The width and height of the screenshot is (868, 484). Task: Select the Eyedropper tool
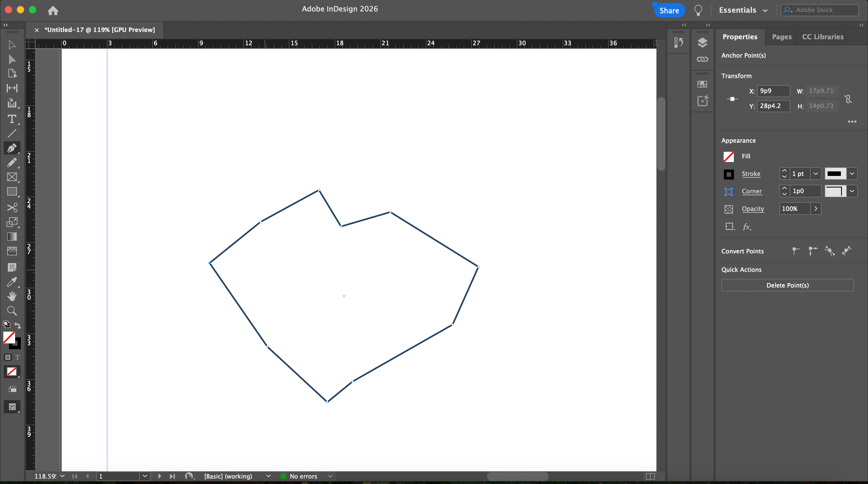click(12, 282)
